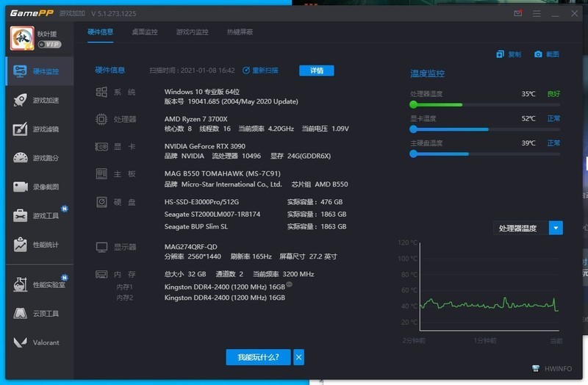Open 硬件监控 in the sidebar

(40, 71)
